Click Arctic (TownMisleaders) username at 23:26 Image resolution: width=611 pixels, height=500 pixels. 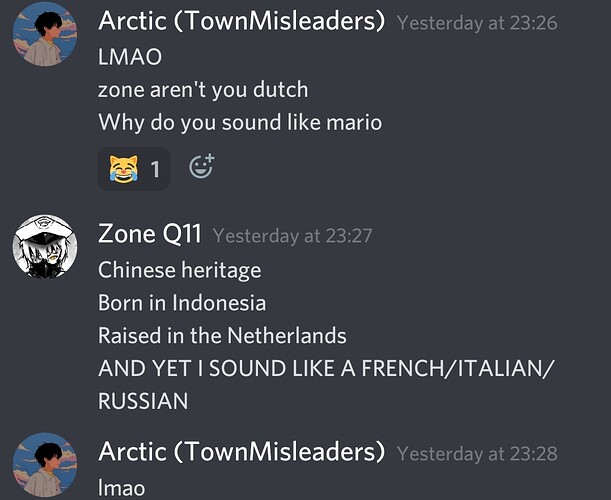tap(241, 21)
